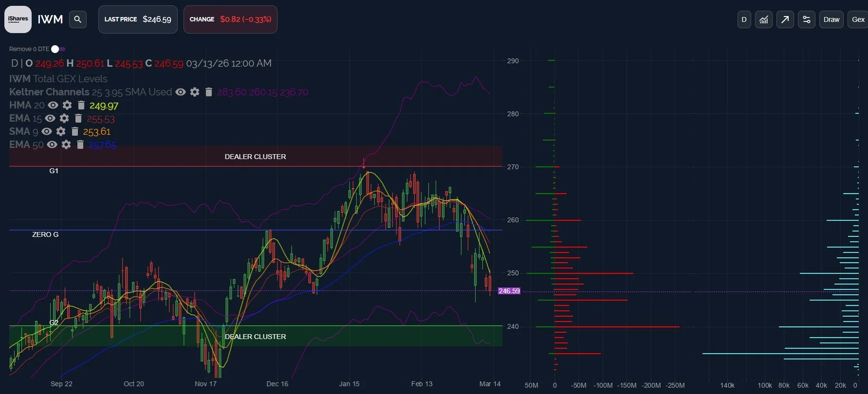The image size is (868, 394).
Task: Open the ticker search magnifier icon
Action: (x=77, y=19)
